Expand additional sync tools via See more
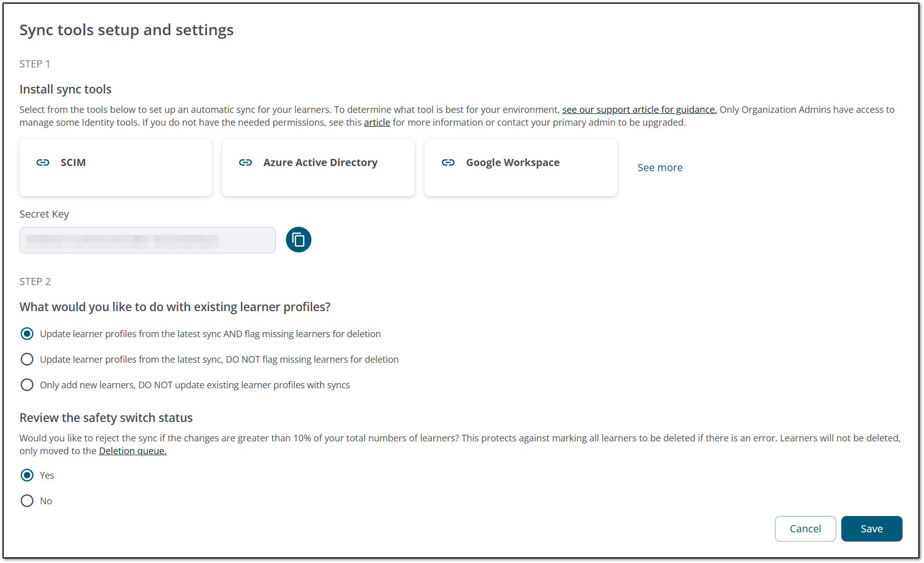The width and height of the screenshot is (924, 563). (x=660, y=167)
